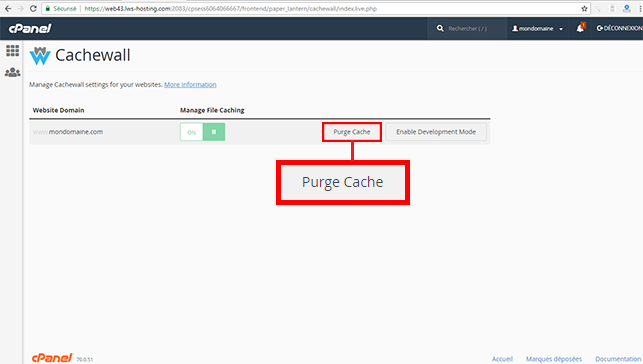Click the Website Domain column header
The image size is (643, 364).
point(58,110)
